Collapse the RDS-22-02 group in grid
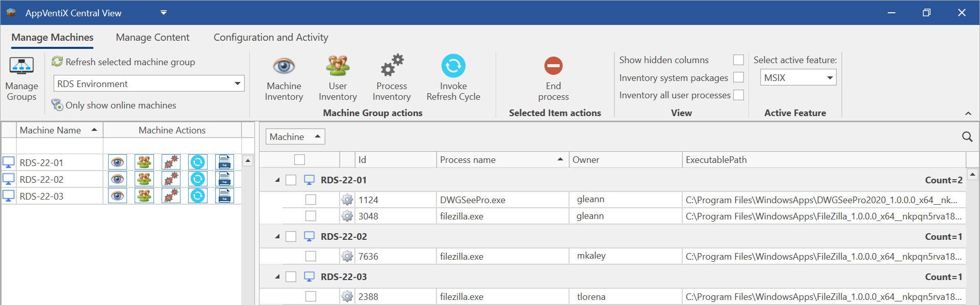 (277, 237)
